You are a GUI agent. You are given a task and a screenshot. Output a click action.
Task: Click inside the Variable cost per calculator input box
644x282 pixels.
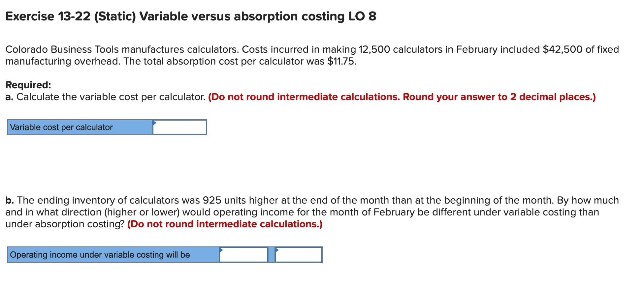tap(181, 127)
